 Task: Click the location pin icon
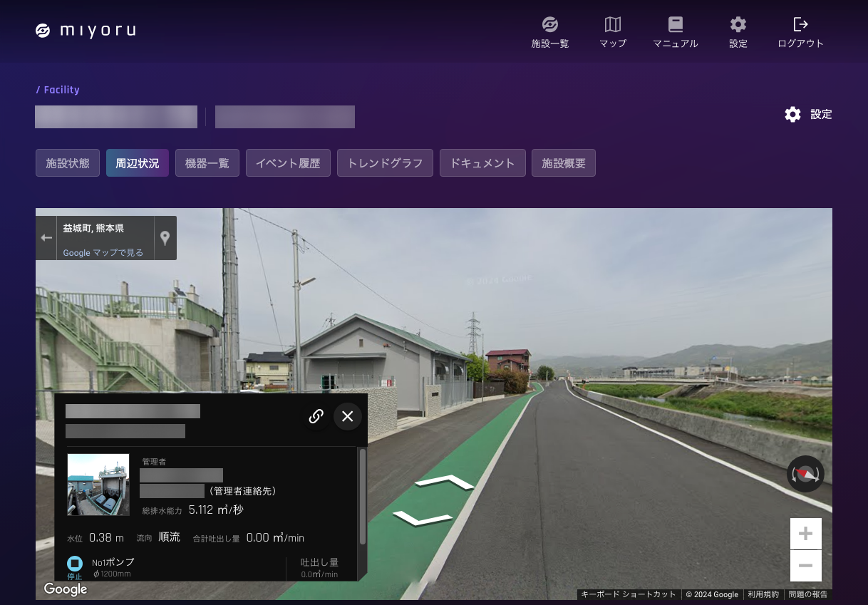point(165,238)
